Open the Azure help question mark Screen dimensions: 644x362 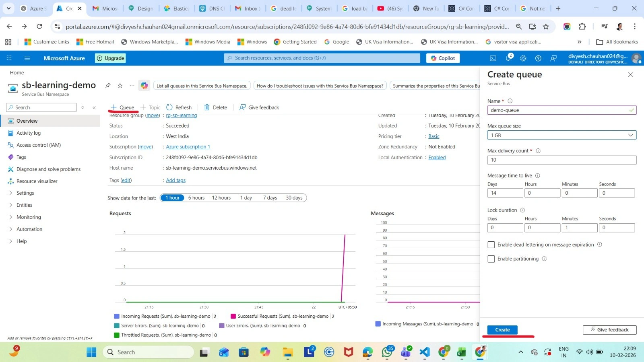coord(538,58)
